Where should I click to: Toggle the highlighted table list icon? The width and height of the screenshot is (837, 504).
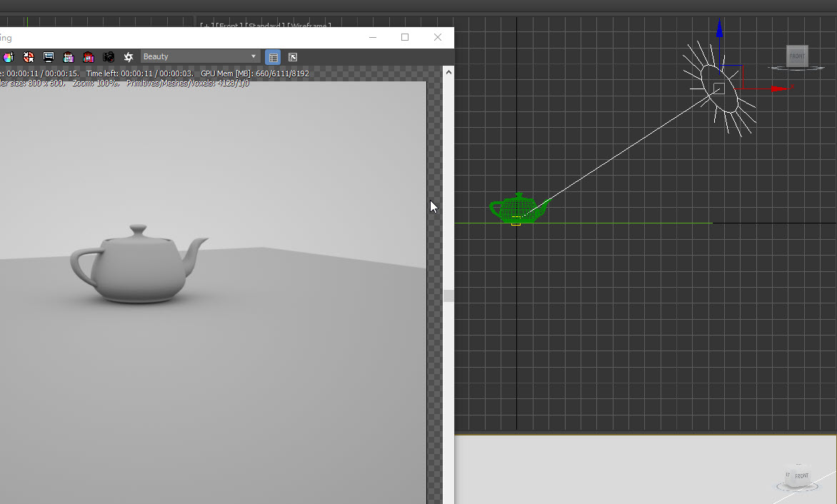click(273, 57)
